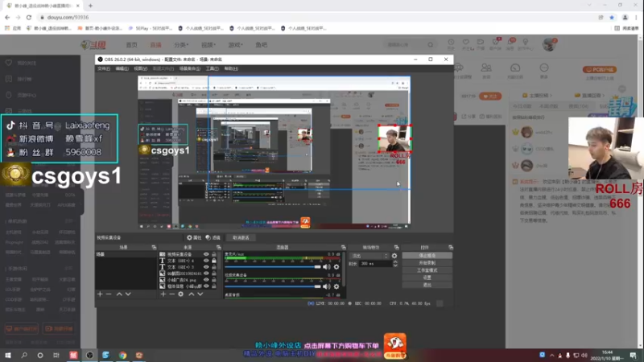This screenshot has height=362, width=644.
Task: Open the 帮助 menu in OBS
Action: (231, 68)
